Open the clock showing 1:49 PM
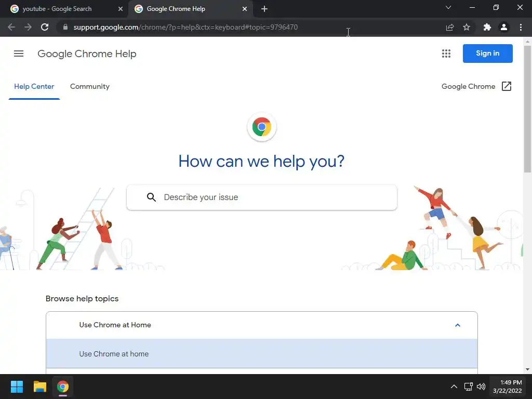 coord(508,387)
